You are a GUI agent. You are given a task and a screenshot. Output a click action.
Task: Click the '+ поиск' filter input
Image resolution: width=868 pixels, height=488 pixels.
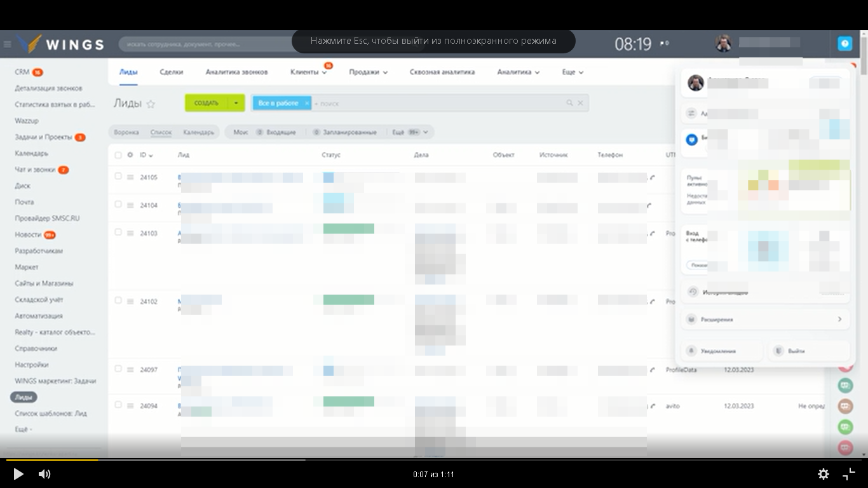coord(438,103)
